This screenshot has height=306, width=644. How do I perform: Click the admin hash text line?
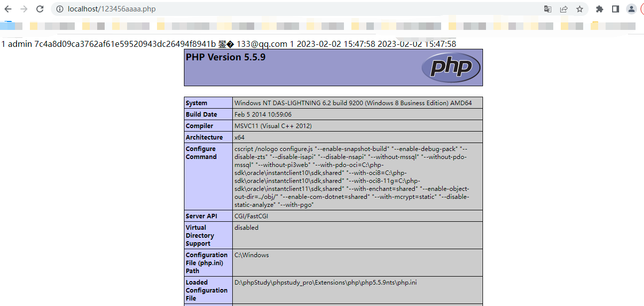[x=229, y=44]
